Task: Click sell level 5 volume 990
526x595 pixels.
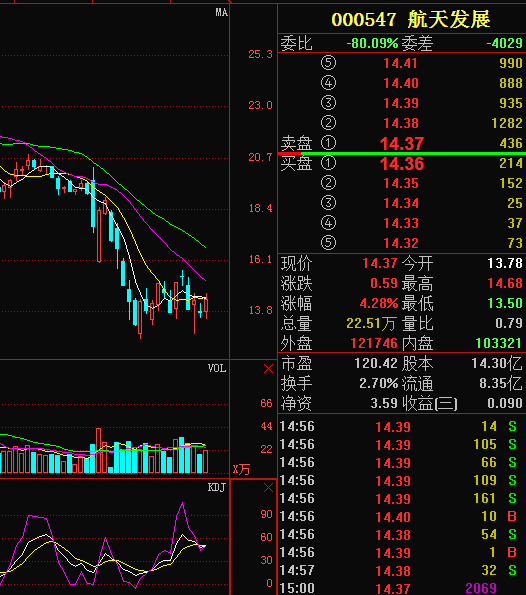Action: point(511,63)
